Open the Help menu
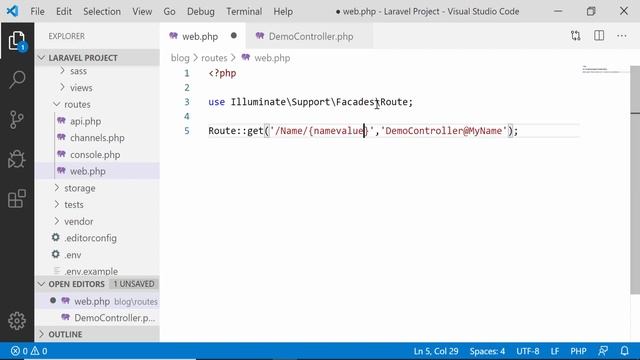Viewport: 640px width, 360px height. tap(283, 11)
